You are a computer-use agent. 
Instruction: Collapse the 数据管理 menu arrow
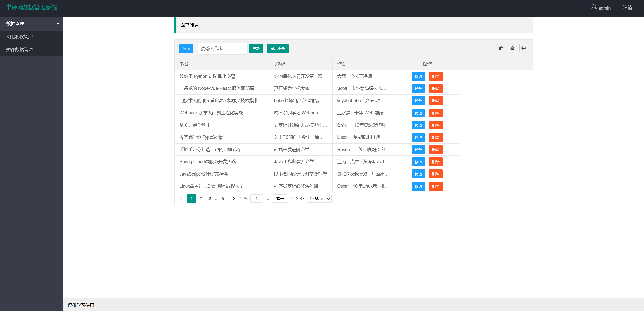point(58,24)
